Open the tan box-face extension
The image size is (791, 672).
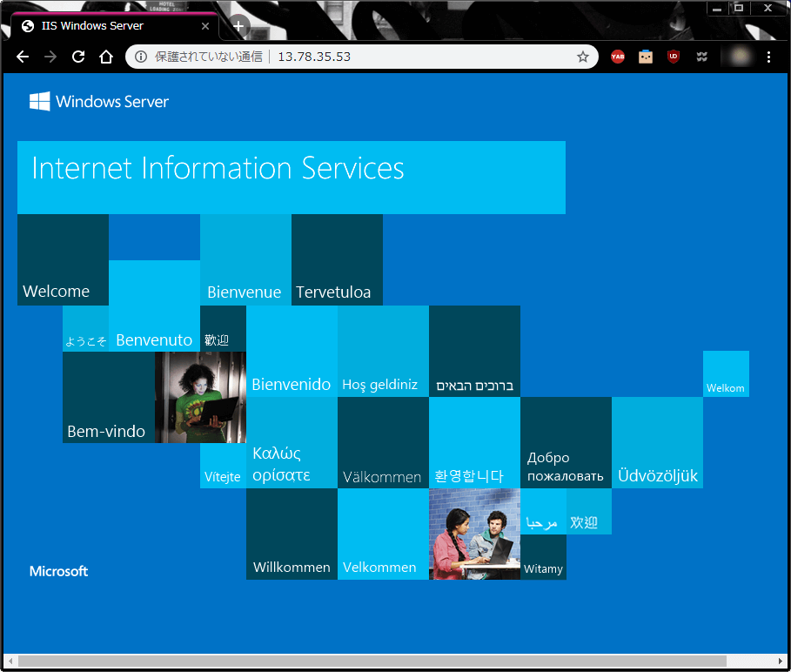tap(645, 57)
